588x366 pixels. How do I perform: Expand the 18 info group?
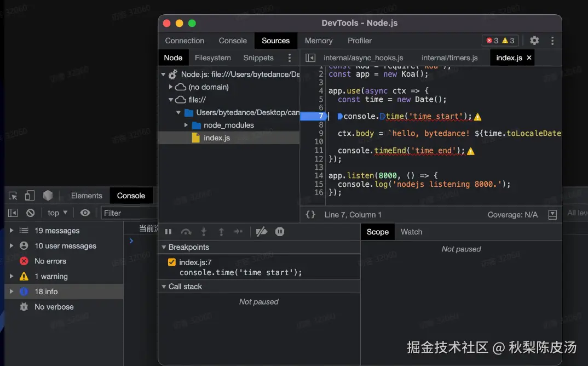tap(11, 291)
